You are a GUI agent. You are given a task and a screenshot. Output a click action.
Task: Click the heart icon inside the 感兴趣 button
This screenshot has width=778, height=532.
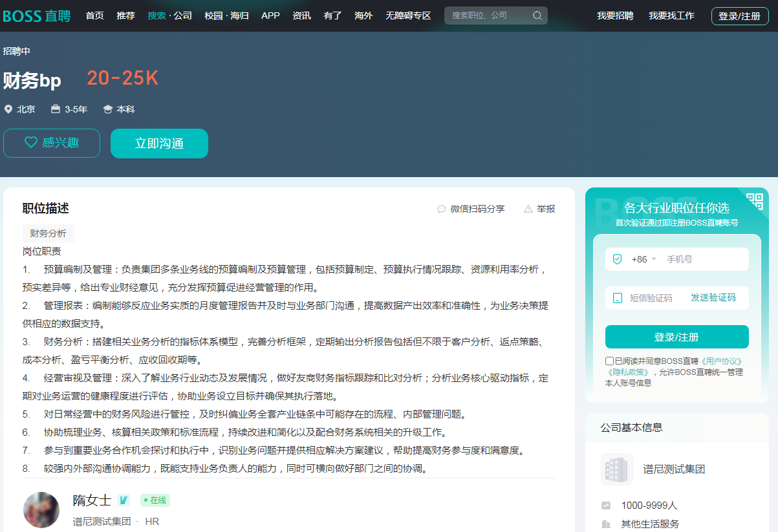pos(30,143)
